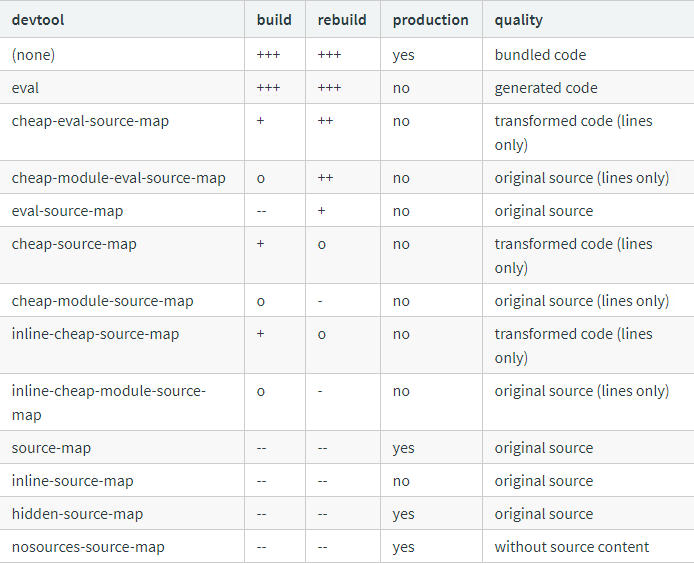The image size is (694, 564).
Task: Click build 'o' in cheap-module-eval-source-map row
Action: (x=261, y=178)
